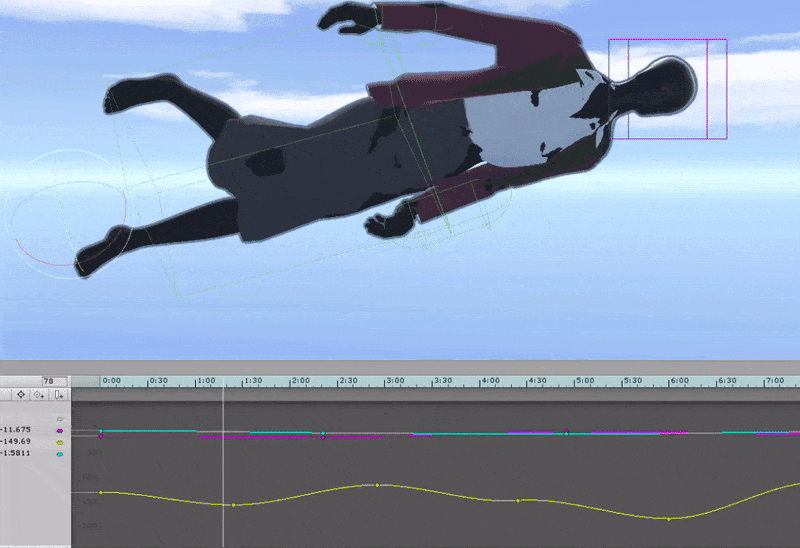The height and width of the screenshot is (548, 800).
Task: Select the yellow keyframe just before 3:00
Action: [x=377, y=485]
